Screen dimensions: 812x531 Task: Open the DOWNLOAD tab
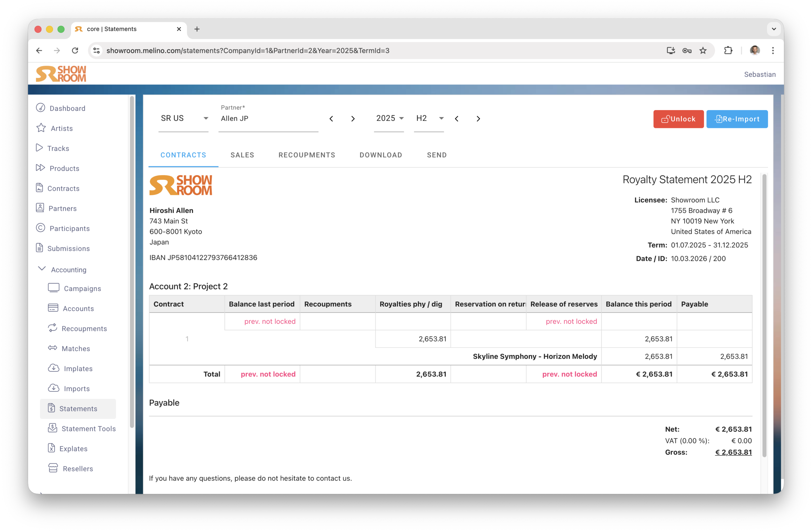(381, 155)
